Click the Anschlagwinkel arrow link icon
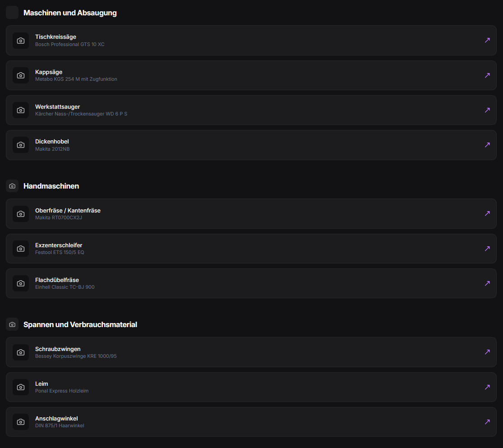 [487, 422]
